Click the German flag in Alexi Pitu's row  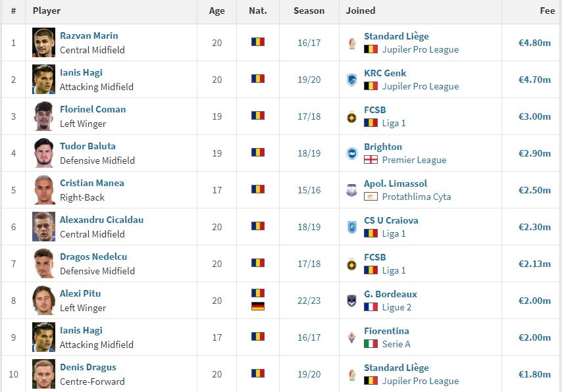[258, 306]
